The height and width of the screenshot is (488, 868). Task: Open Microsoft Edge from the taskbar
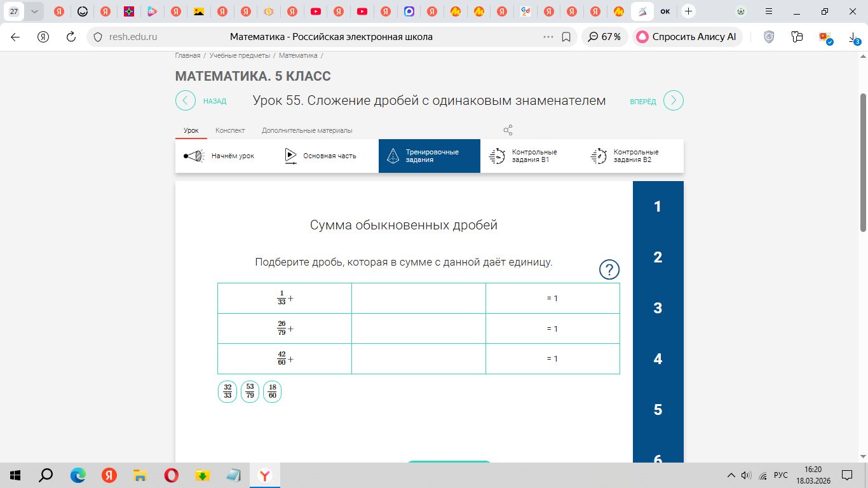[78, 475]
